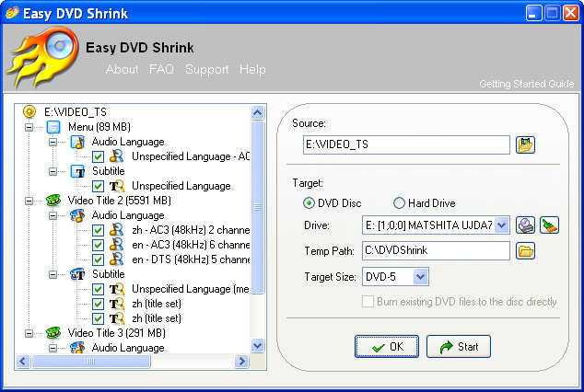This screenshot has height=392, width=584.
Task: Click the tree's vertical scrollbar thumb
Action: 257,207
